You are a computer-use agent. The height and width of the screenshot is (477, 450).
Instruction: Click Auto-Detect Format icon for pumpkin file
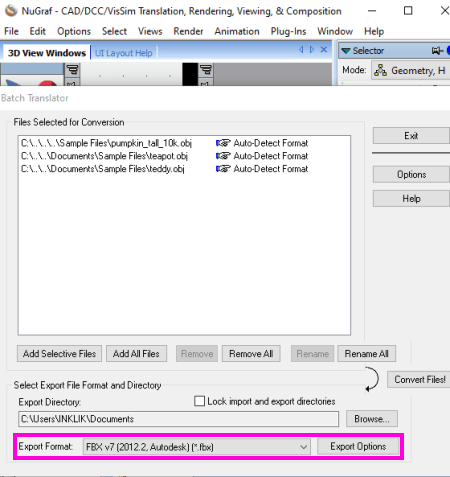223,143
